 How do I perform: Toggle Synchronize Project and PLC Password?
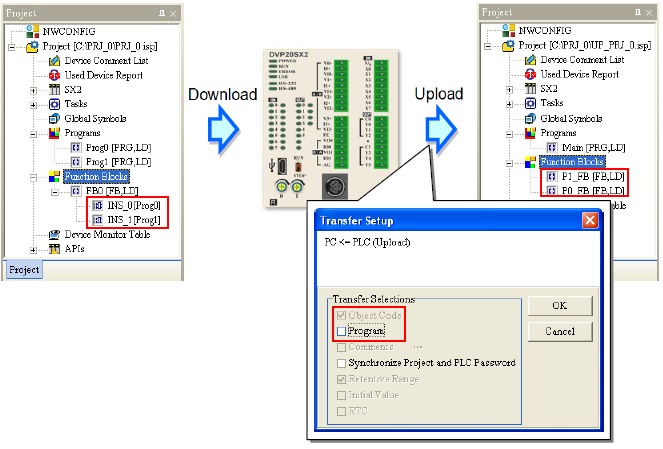(342, 362)
